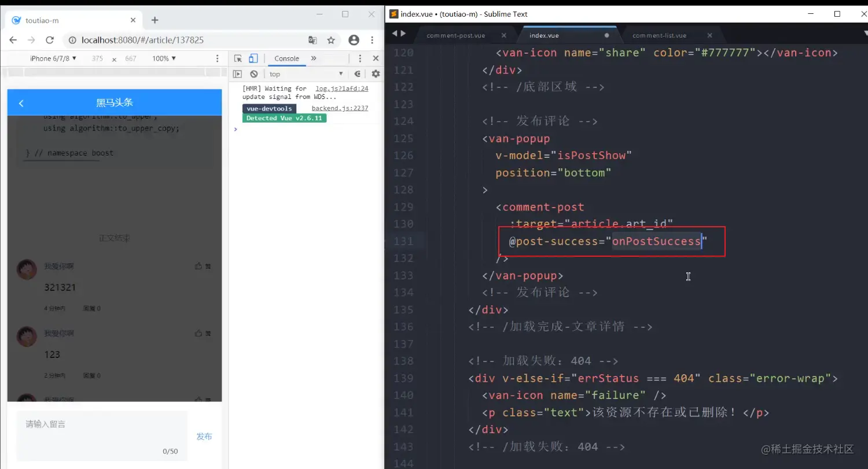Viewport: 868px width, 469px height.
Task: Edit the device height field 667
Action: pyautogui.click(x=131, y=58)
